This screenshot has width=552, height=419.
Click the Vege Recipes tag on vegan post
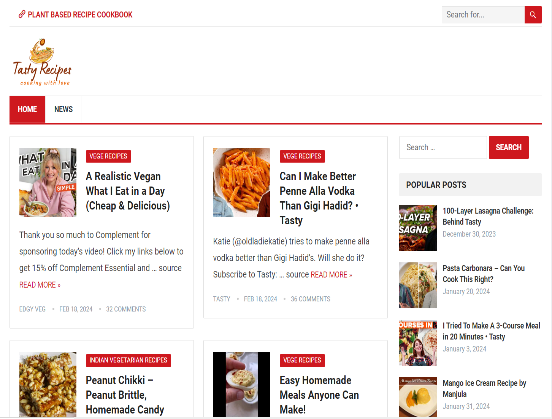point(108,156)
